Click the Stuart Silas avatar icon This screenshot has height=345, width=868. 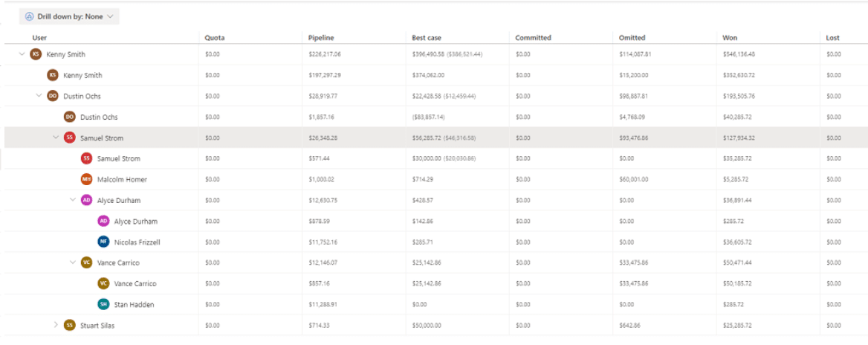point(69,325)
